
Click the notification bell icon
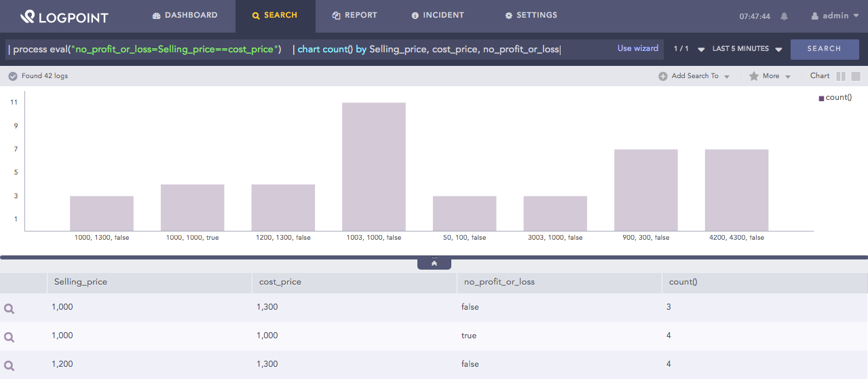coord(785,16)
